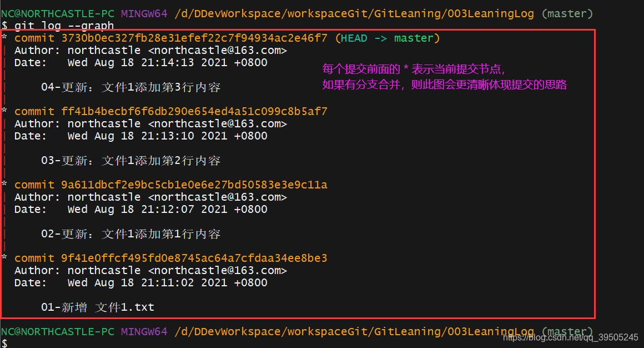The height and width of the screenshot is (348, 644).
Task: Click "MINGW64" in the last prompt line
Action: click(x=144, y=331)
